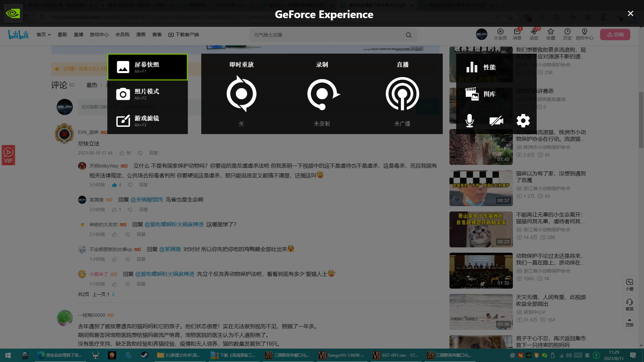Close the GeForce Experience overlay

631,13
